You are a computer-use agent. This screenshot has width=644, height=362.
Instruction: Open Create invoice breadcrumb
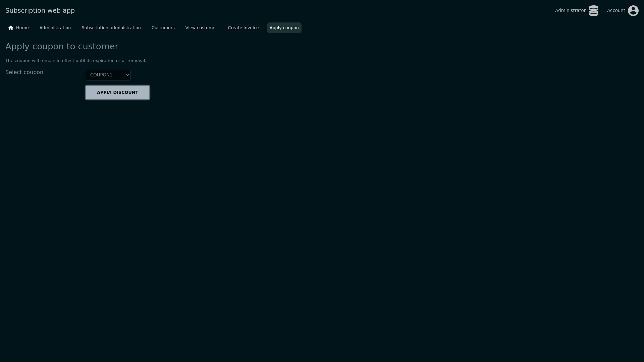[243, 28]
